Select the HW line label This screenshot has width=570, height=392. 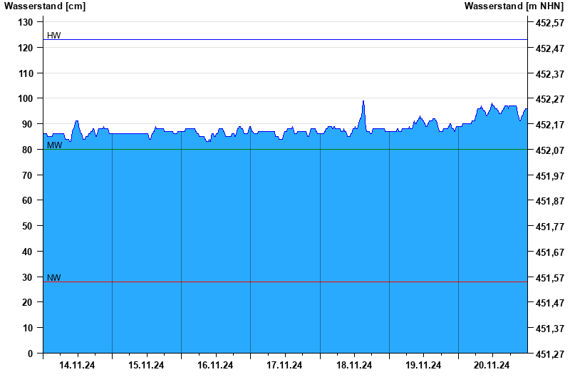(x=54, y=35)
